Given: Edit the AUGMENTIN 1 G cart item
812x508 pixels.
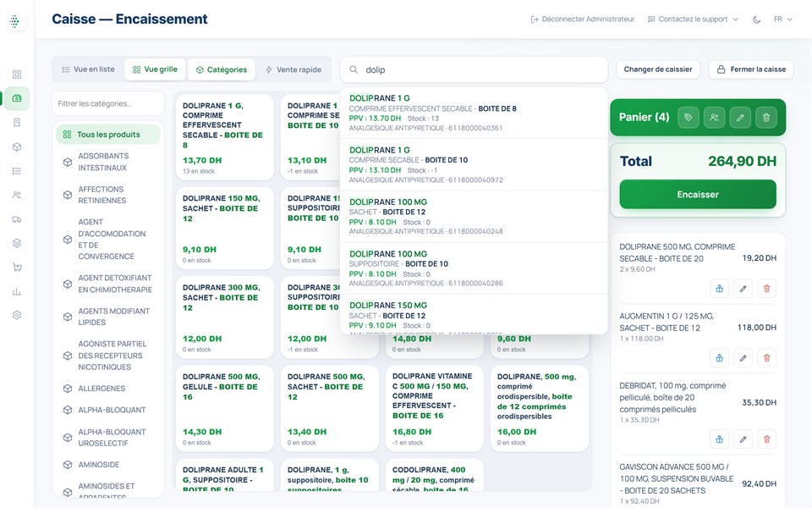Looking at the screenshot, I should click(x=743, y=358).
